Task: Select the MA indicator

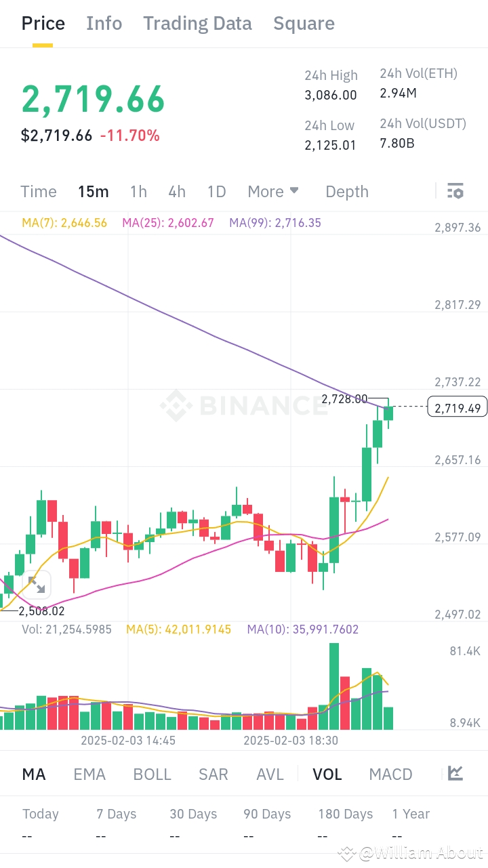Action: click(x=33, y=774)
